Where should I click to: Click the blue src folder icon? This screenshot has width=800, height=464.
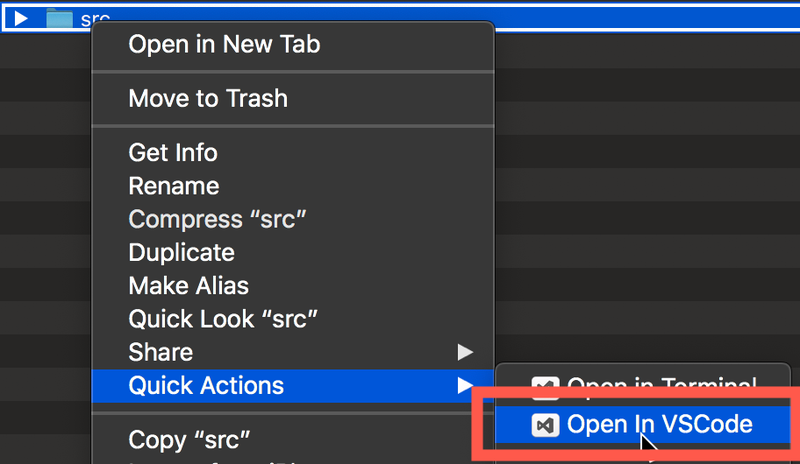pyautogui.click(x=59, y=18)
